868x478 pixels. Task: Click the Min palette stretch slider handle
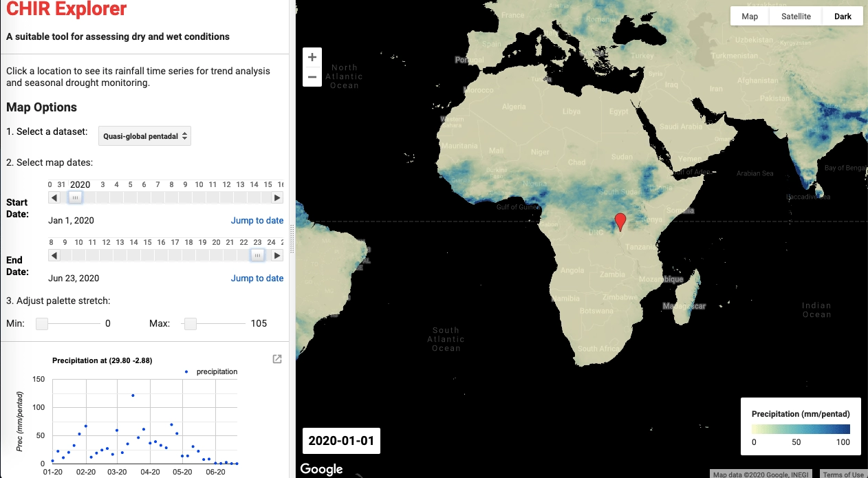click(42, 324)
